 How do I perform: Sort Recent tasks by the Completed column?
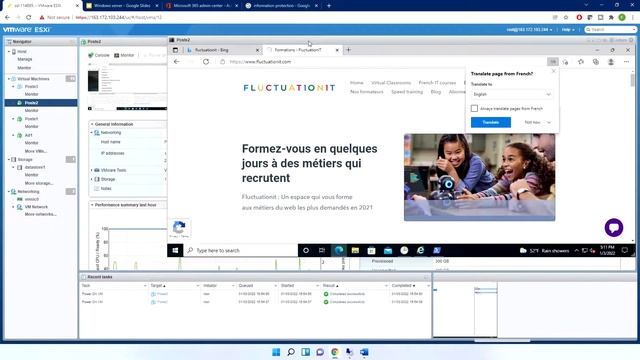[402, 286]
